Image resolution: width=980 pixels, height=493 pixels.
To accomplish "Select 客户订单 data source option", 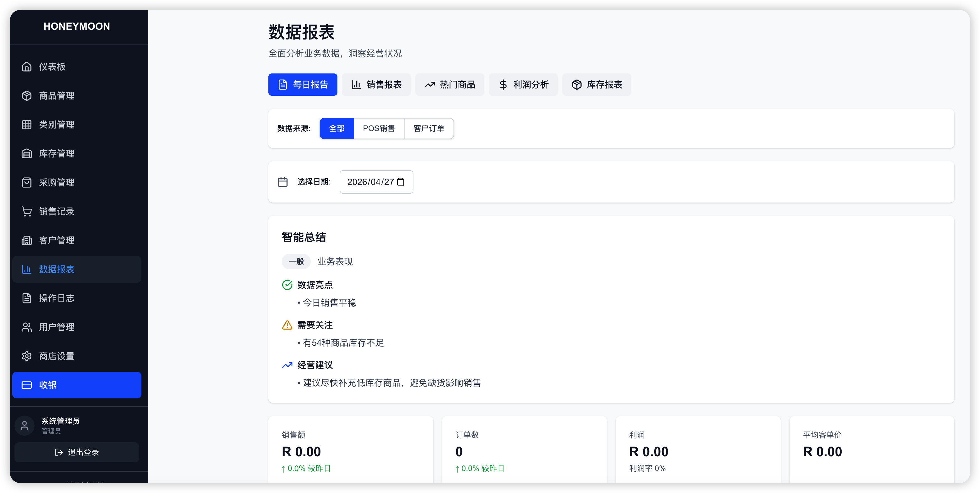I will point(429,129).
